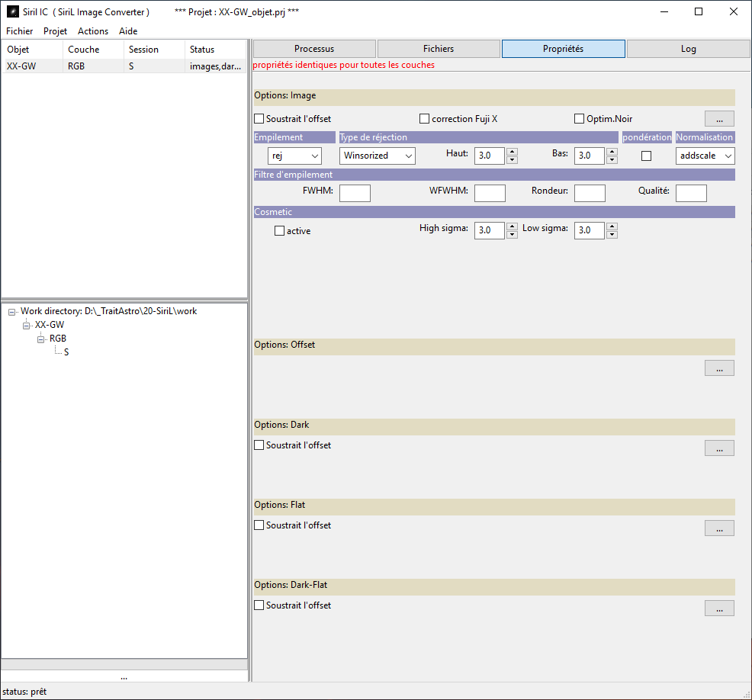Image resolution: width=752 pixels, height=700 pixels.
Task: Click the images,dar... status cell
Action: (x=215, y=66)
